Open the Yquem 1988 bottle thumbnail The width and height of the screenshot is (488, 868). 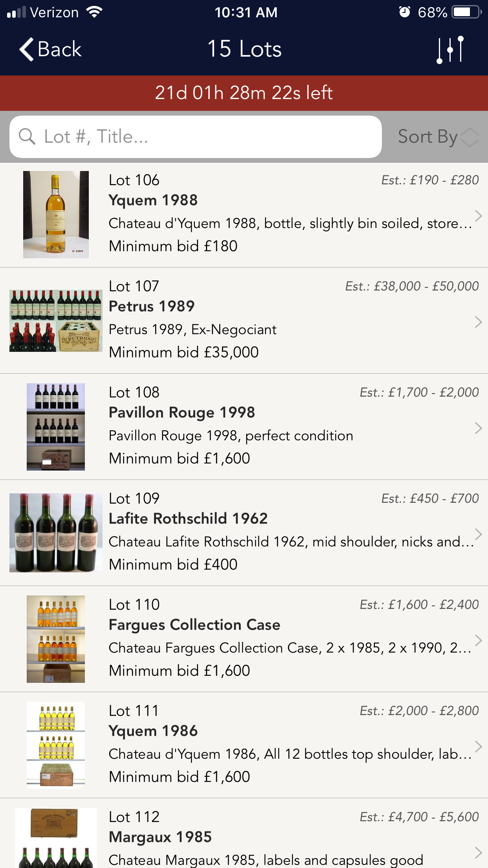point(56,215)
